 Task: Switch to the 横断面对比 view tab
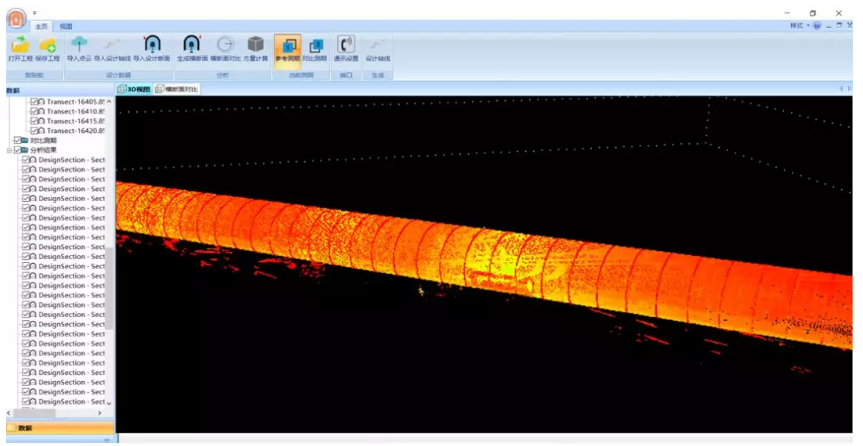pyautogui.click(x=178, y=89)
